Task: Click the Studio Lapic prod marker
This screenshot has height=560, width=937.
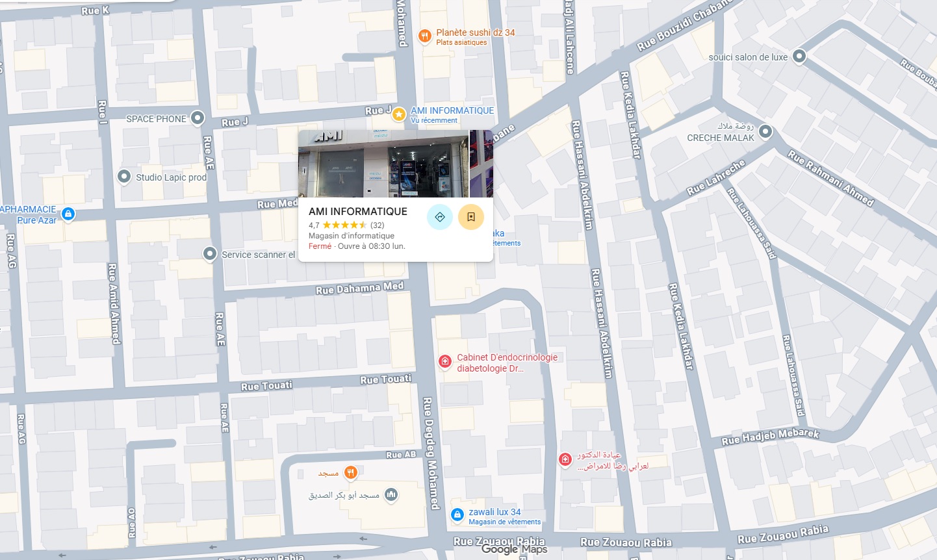Action: click(124, 177)
